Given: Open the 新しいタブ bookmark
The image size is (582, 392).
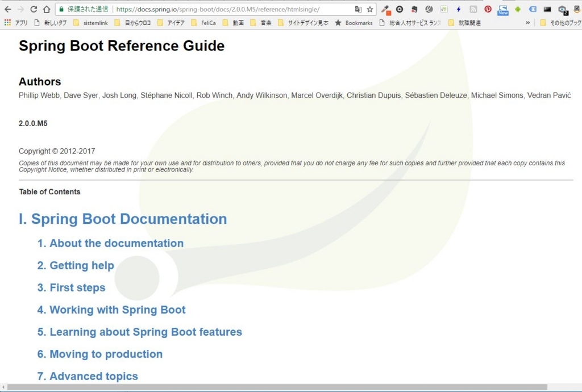Looking at the screenshot, I should (x=50, y=23).
